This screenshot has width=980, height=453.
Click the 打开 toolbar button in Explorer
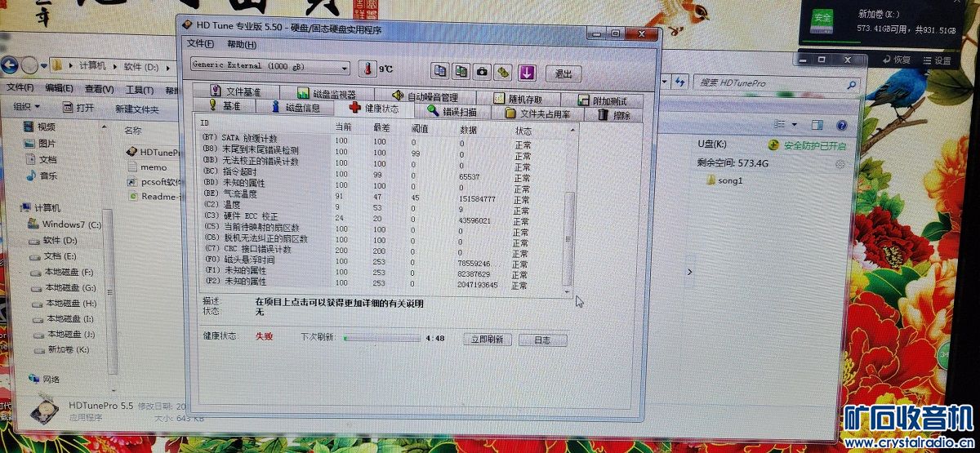click(x=78, y=108)
